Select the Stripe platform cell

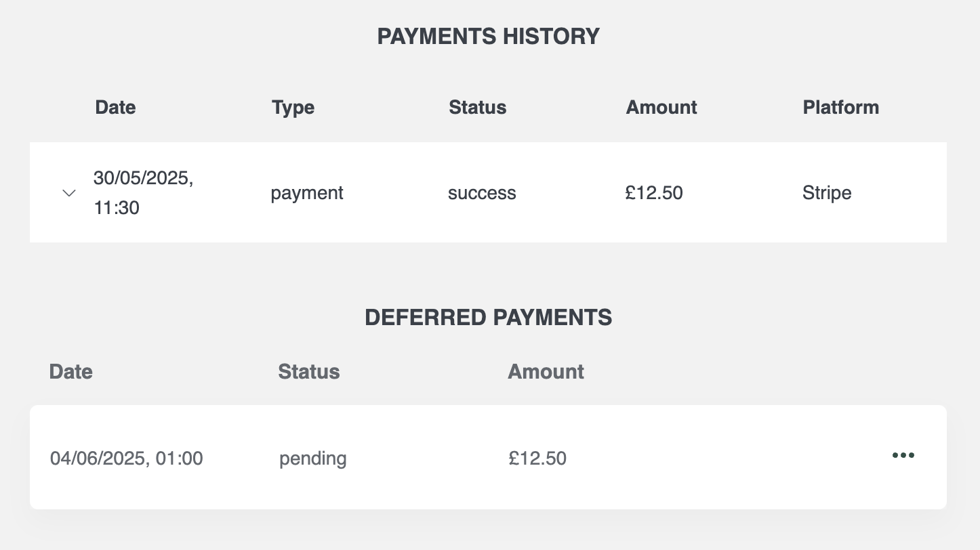point(827,193)
